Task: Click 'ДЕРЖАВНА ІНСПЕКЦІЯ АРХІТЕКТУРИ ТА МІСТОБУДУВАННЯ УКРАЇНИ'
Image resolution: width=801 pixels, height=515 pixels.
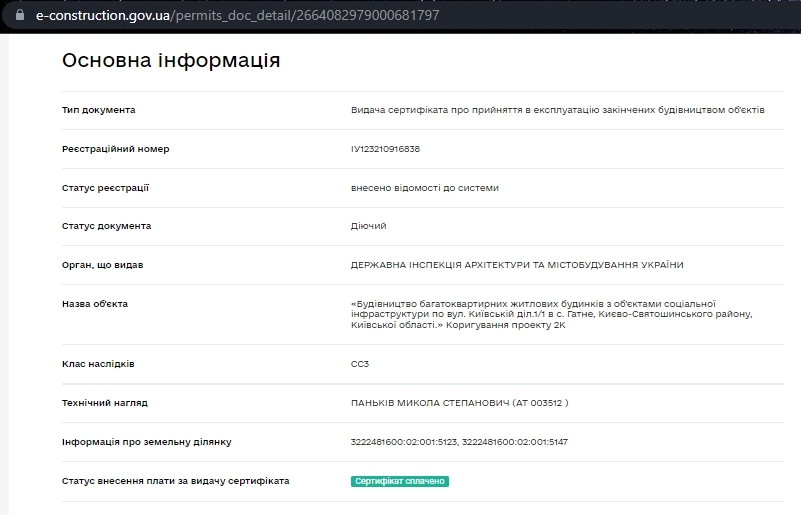Action: (x=517, y=265)
